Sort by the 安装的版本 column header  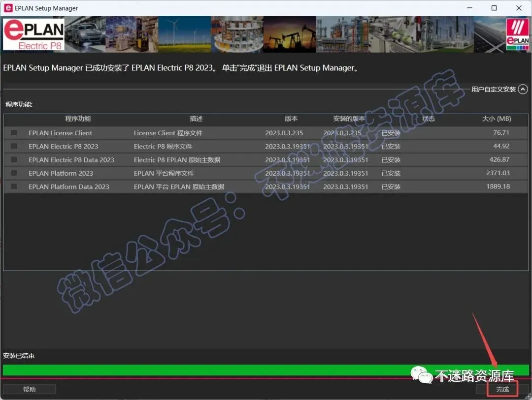(x=349, y=119)
